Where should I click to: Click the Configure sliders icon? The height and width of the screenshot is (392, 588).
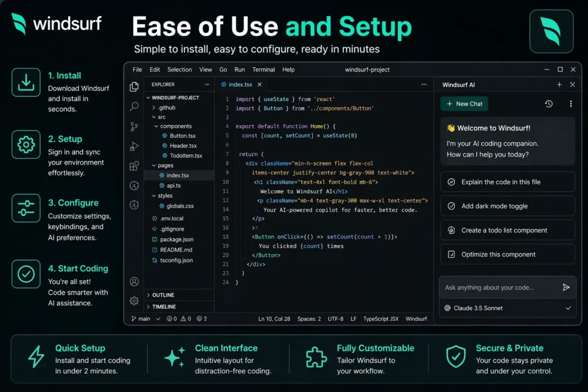pos(26,208)
